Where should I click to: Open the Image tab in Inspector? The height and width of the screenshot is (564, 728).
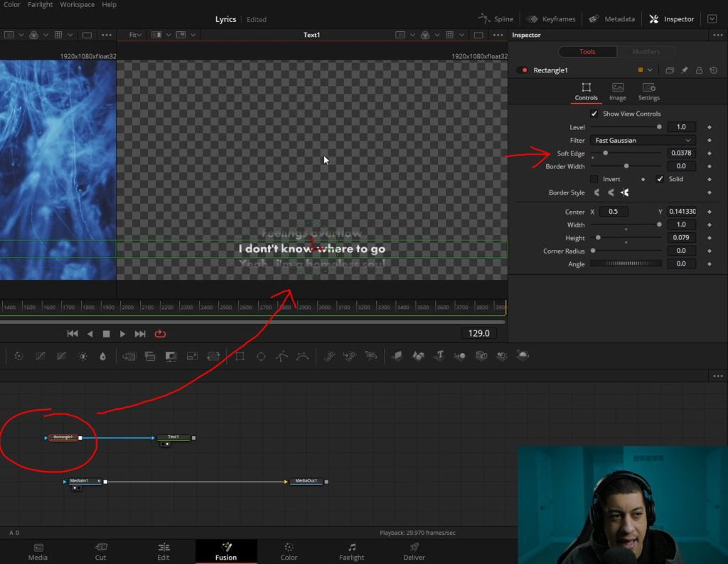click(618, 92)
